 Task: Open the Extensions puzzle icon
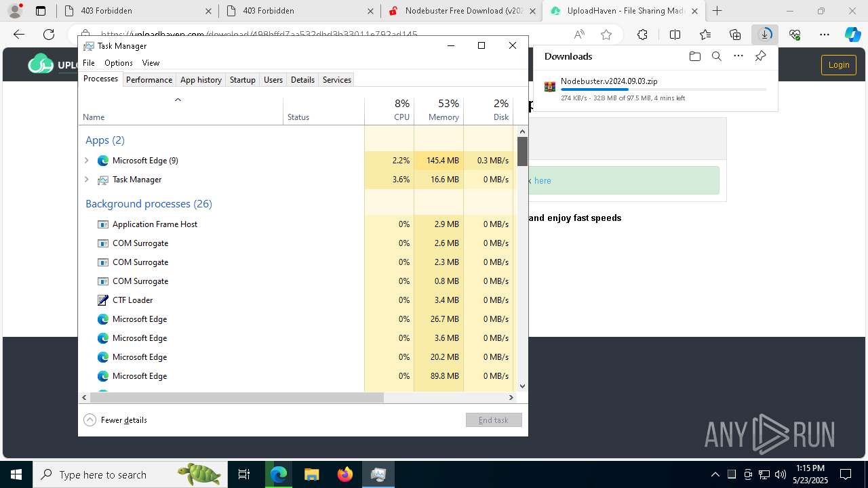point(642,35)
